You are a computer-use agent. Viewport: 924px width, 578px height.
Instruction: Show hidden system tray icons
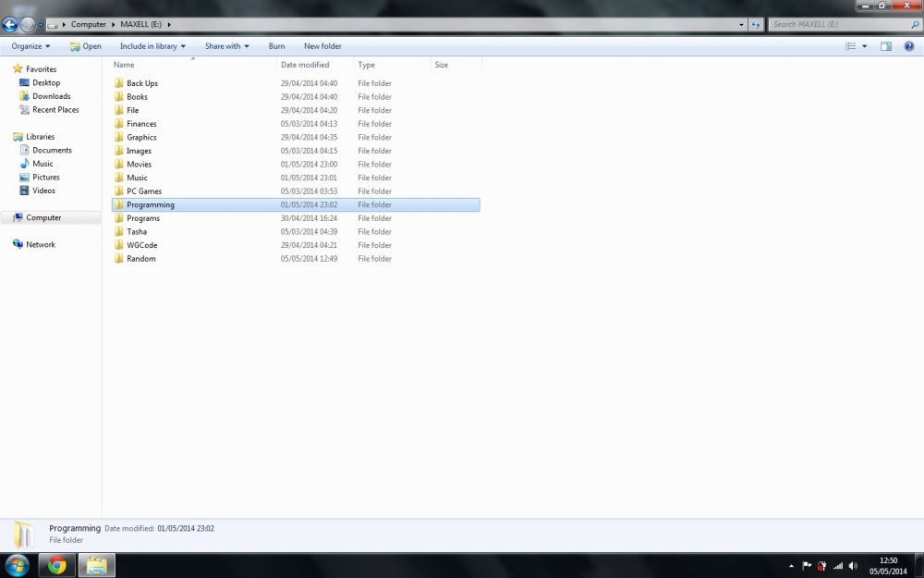pos(791,566)
